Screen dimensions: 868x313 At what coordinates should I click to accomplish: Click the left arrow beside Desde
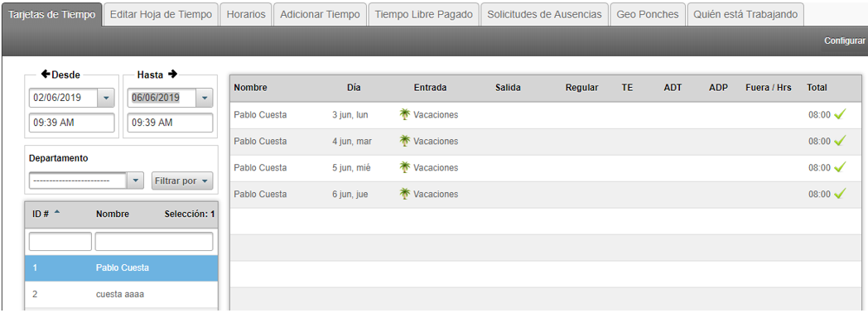point(46,74)
